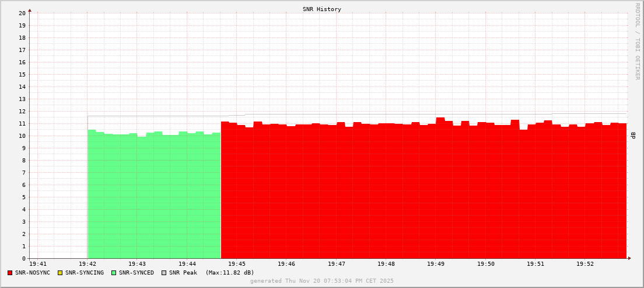This screenshot has height=288, width=644.
Task: Click the green SNR-SYNCED legend swatch
Action: 114,273
